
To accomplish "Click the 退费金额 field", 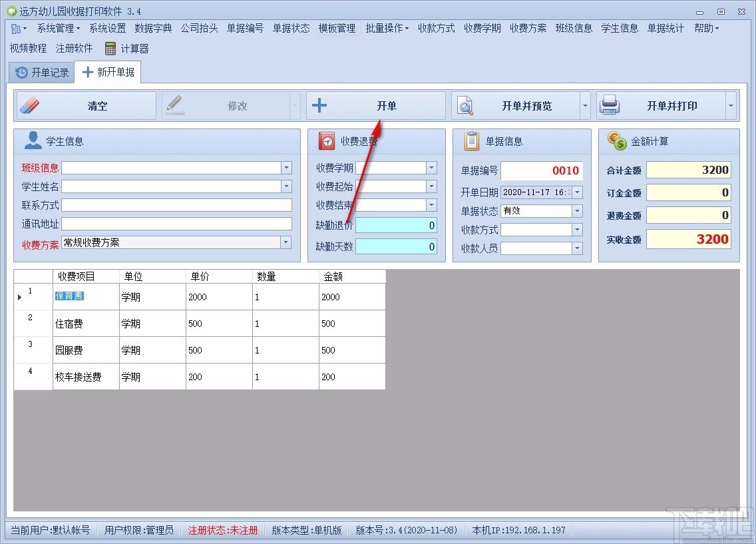I will [x=689, y=215].
